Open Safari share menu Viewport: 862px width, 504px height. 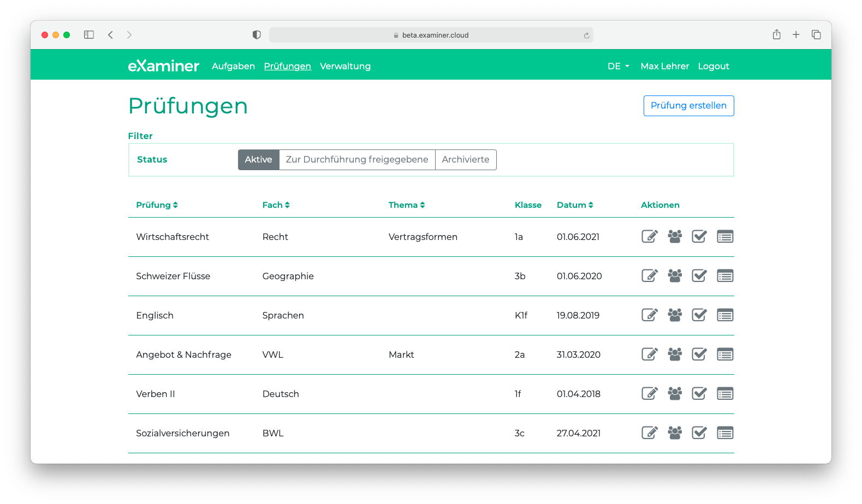click(776, 34)
